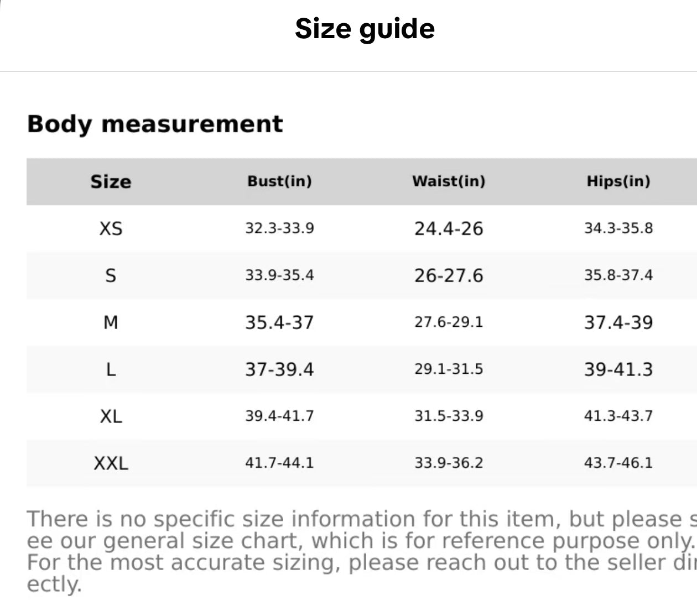697x616 pixels.
Task: Click the Size guide title
Action: pyautogui.click(x=365, y=29)
